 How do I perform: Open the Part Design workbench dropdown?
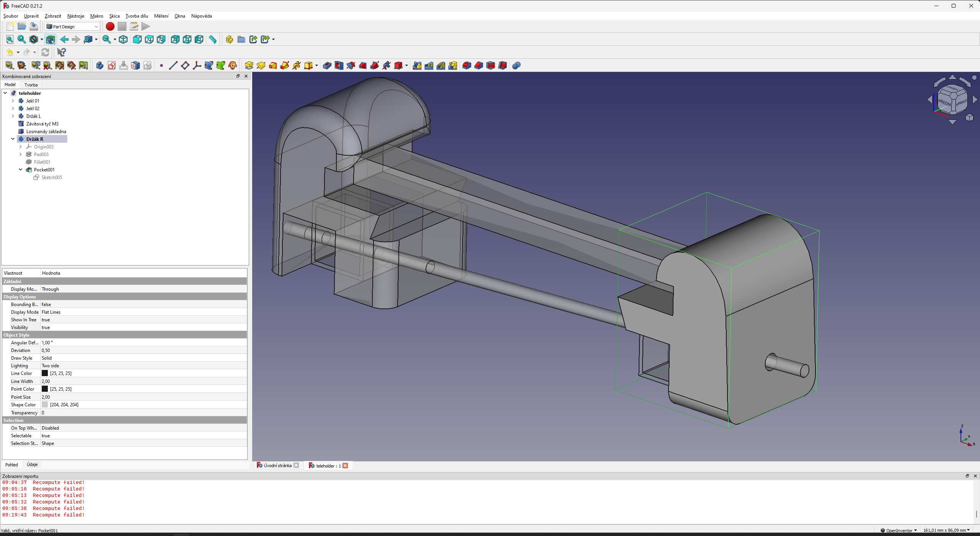click(x=72, y=26)
